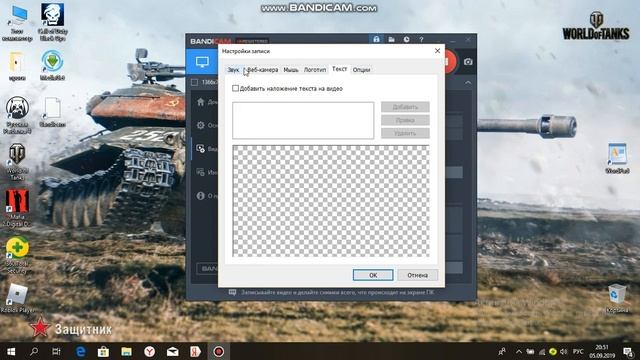640x360 pixels.
Task: Open This PC desktop icon
Action: [x=17, y=22]
